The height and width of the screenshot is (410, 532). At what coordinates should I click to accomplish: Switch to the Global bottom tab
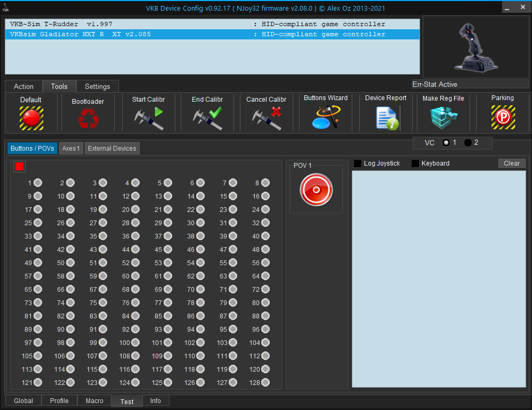pos(23,400)
